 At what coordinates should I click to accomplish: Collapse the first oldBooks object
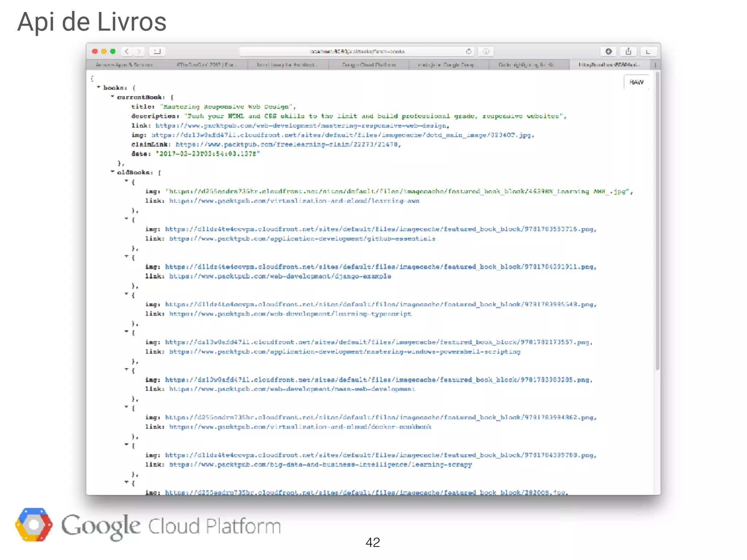click(x=126, y=181)
